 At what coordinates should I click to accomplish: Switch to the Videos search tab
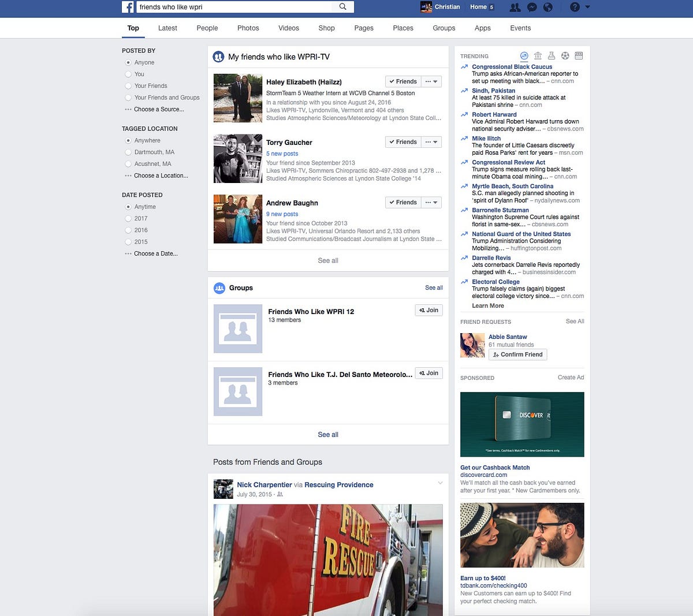point(288,28)
